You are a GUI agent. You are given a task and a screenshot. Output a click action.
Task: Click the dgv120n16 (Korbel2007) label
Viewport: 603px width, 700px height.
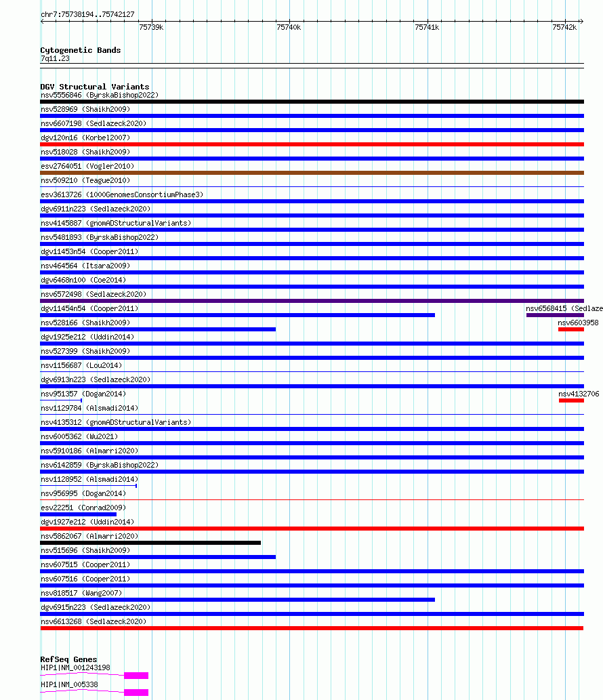click(x=85, y=138)
